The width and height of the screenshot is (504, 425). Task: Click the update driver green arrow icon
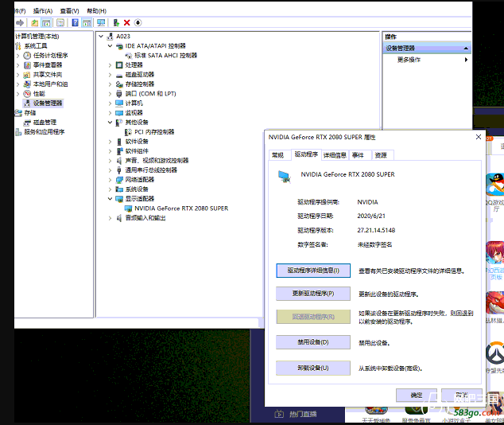[x=116, y=23]
